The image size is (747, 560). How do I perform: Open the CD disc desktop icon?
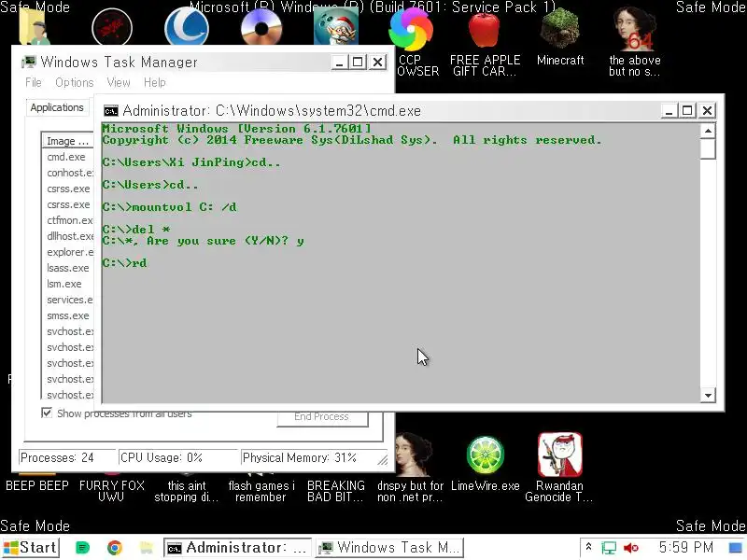[261, 27]
